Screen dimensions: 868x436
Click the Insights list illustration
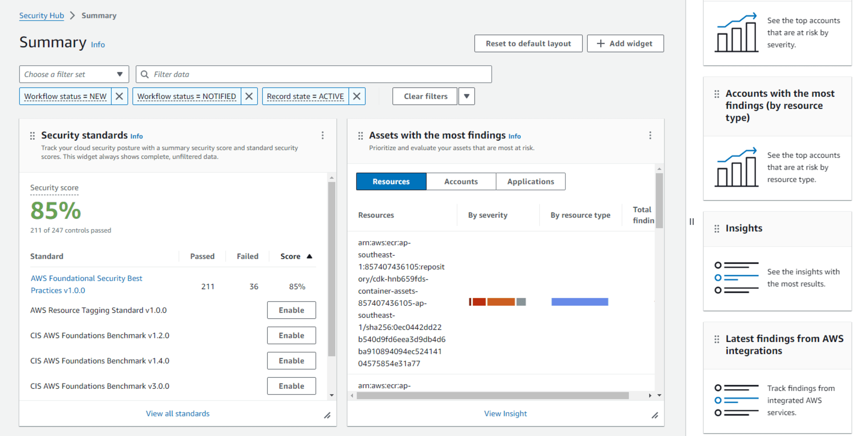point(736,277)
